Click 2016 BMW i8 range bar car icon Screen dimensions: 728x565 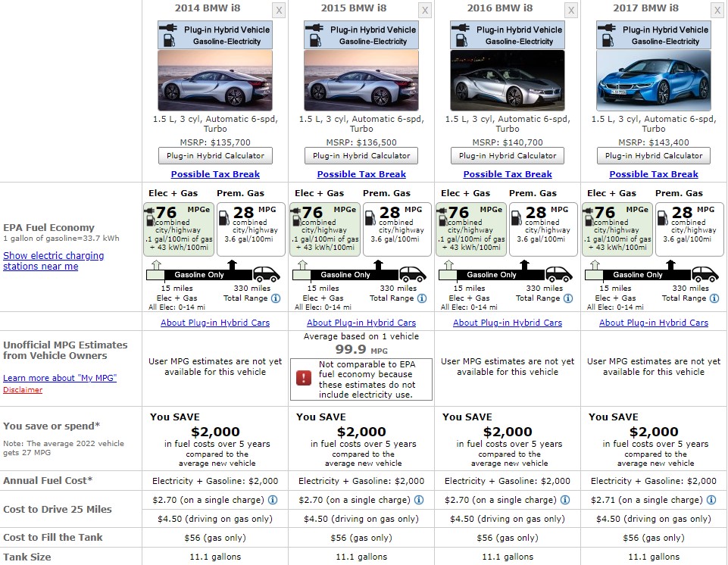tap(559, 274)
